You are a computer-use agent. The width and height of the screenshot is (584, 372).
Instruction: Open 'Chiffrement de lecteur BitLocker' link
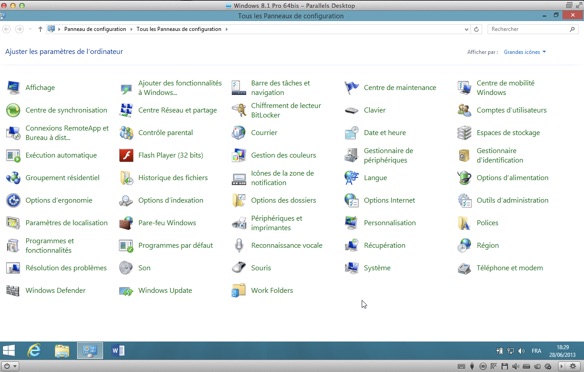[286, 110]
